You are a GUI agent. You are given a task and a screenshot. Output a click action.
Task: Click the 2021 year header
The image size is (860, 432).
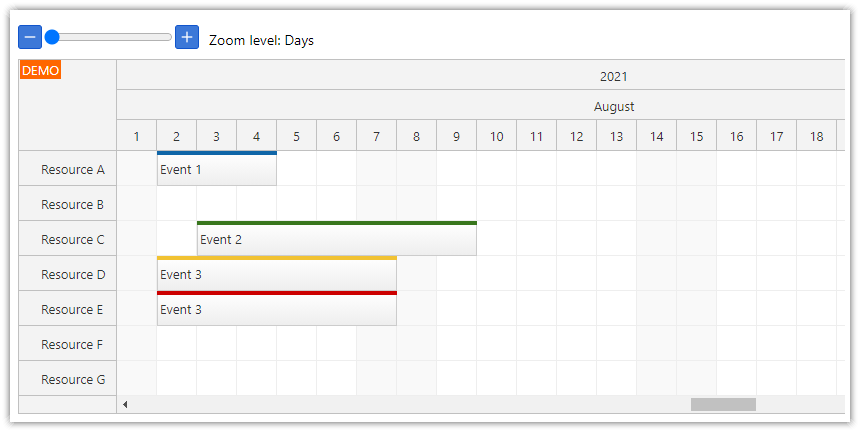(614, 76)
